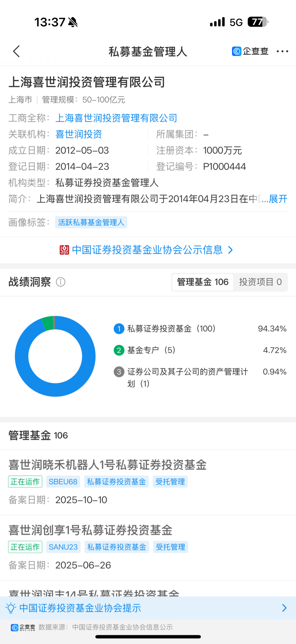Open 上海喜世润投资管理有限公司 full name link
This screenshot has height=644, width=296.
pyautogui.click(x=116, y=118)
